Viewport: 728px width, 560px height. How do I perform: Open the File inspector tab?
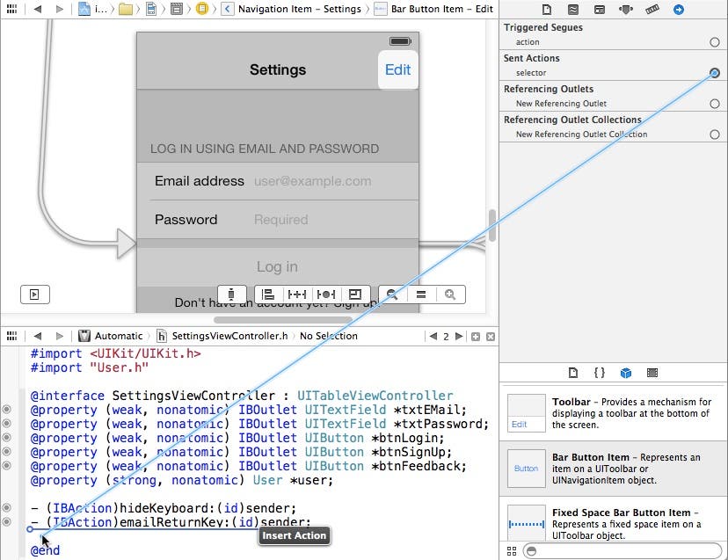click(x=547, y=10)
